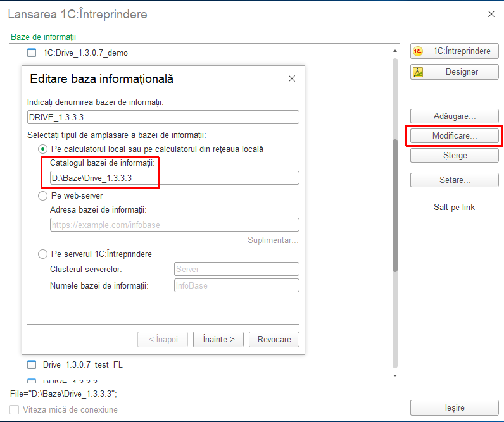Click the Modificare... button

pos(454,135)
